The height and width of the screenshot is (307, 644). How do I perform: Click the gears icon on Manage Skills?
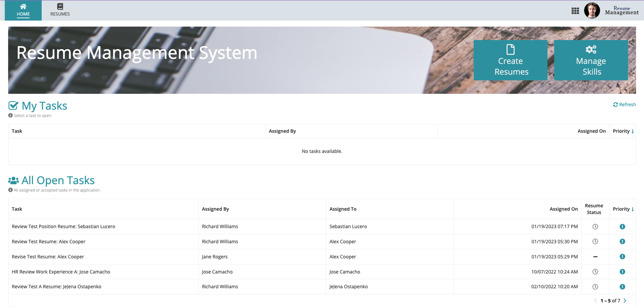[591, 49]
